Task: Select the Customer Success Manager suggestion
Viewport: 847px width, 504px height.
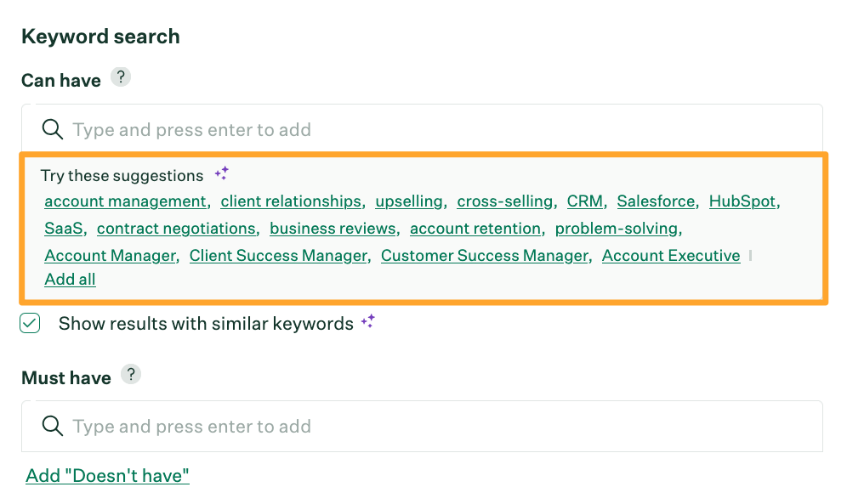Action: click(x=485, y=256)
